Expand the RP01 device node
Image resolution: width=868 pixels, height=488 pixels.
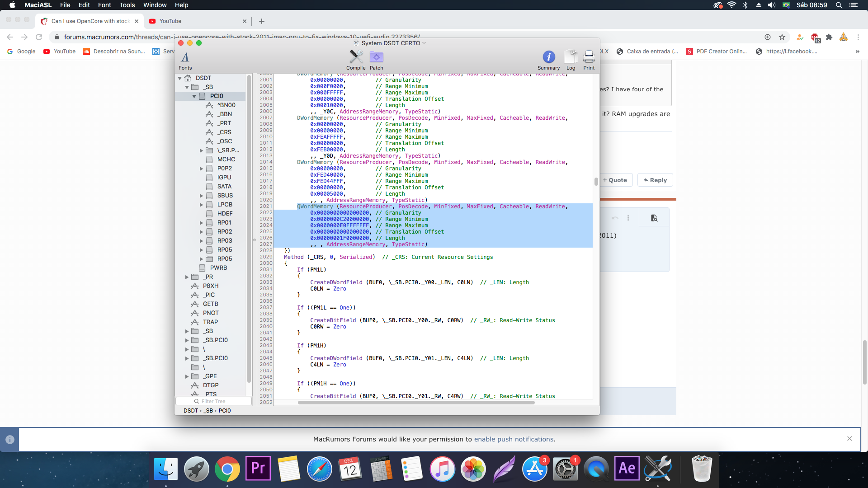pos(202,223)
